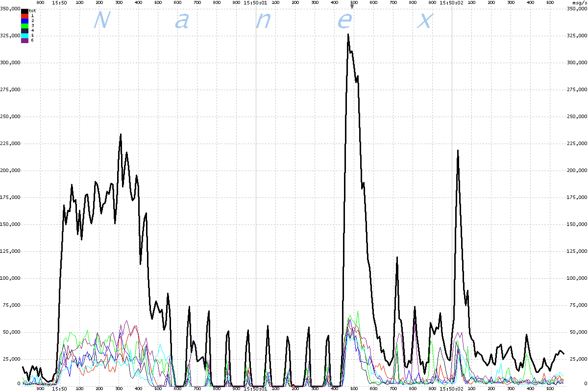The width and height of the screenshot is (588, 392).
Task: Click the watermark letter 'N'
Action: click(101, 20)
